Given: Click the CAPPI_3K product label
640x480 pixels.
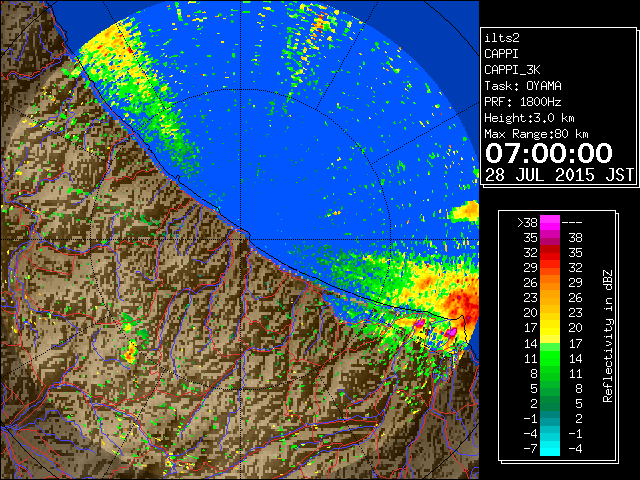Looking at the screenshot, I should 512,70.
